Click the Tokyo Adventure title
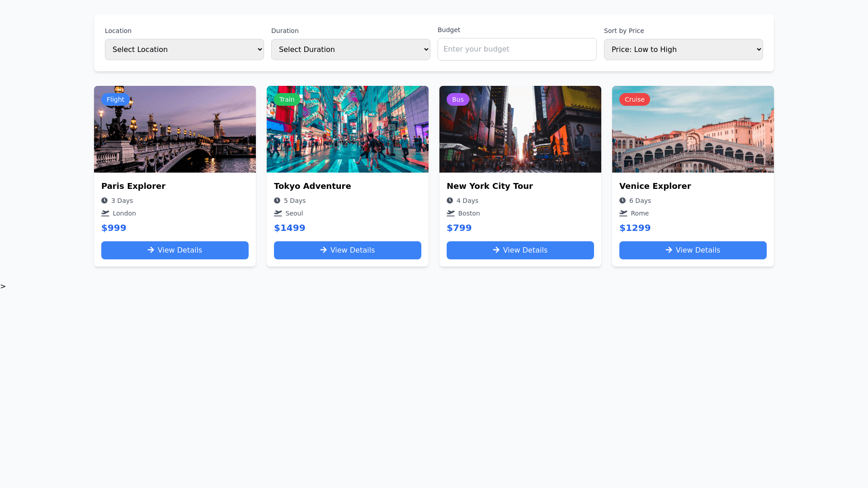 coord(312,186)
